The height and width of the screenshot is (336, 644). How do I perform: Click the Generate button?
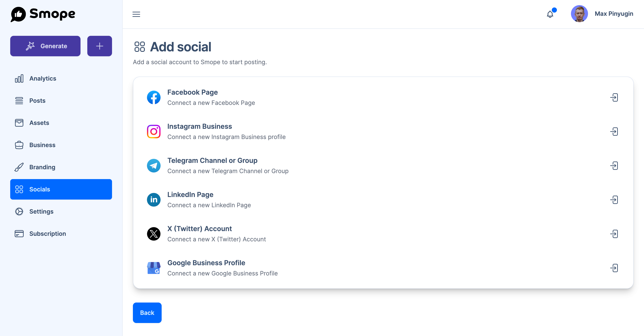point(45,46)
